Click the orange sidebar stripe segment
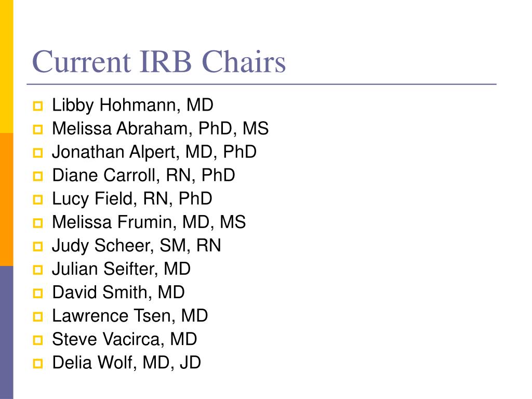 tap(6, 199)
